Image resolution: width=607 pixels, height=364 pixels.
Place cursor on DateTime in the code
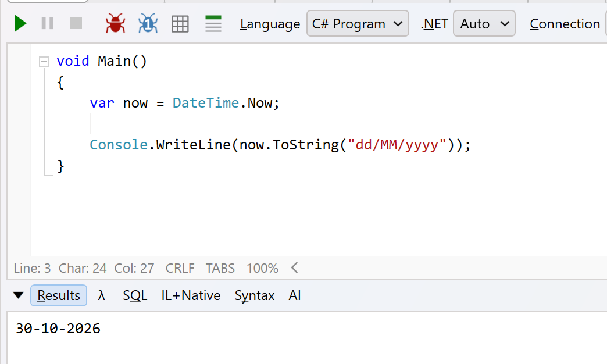click(x=206, y=103)
